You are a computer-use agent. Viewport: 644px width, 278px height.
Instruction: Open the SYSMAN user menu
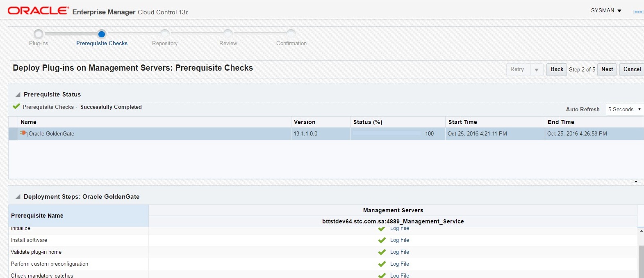[606, 11]
